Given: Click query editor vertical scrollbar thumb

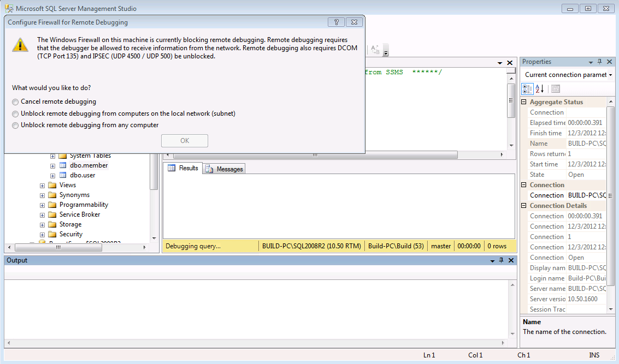Looking at the screenshot, I should (511, 100).
